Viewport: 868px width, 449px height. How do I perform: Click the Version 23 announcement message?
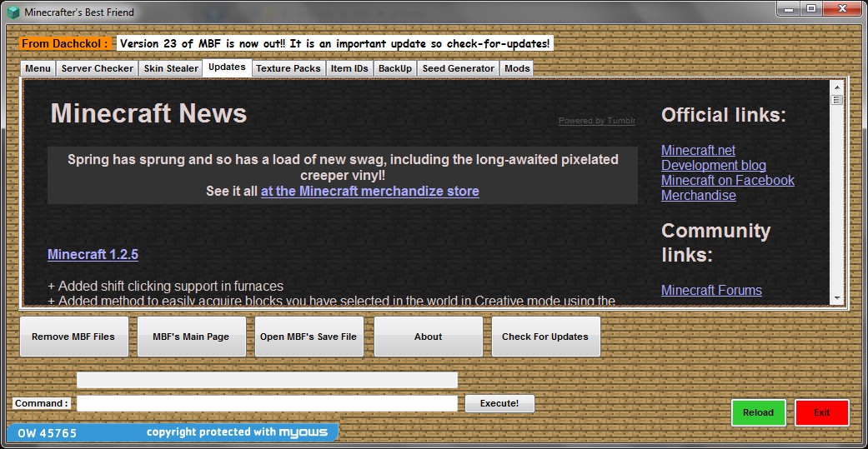point(335,43)
